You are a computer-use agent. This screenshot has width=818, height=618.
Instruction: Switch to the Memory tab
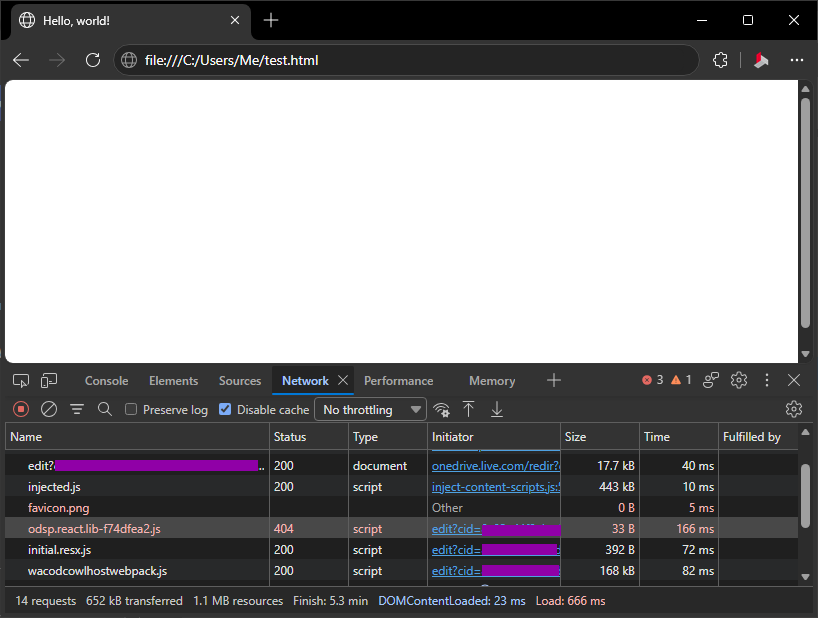[x=492, y=381]
